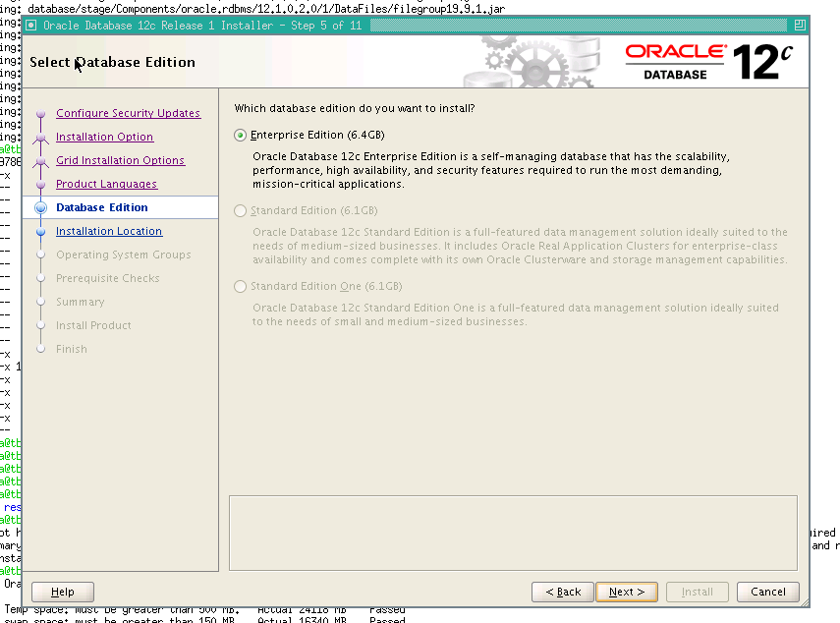Click the Grid Installation Options step

pyautogui.click(x=121, y=160)
